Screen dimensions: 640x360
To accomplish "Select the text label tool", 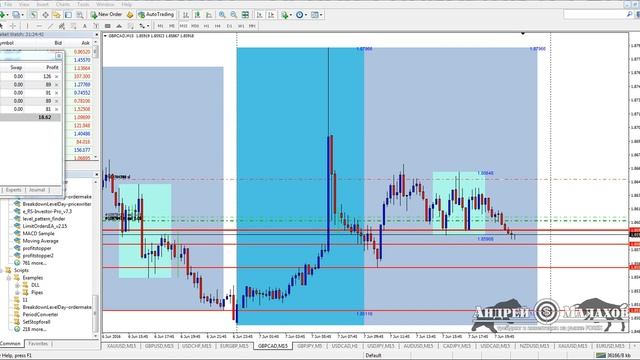I will click(96, 26).
